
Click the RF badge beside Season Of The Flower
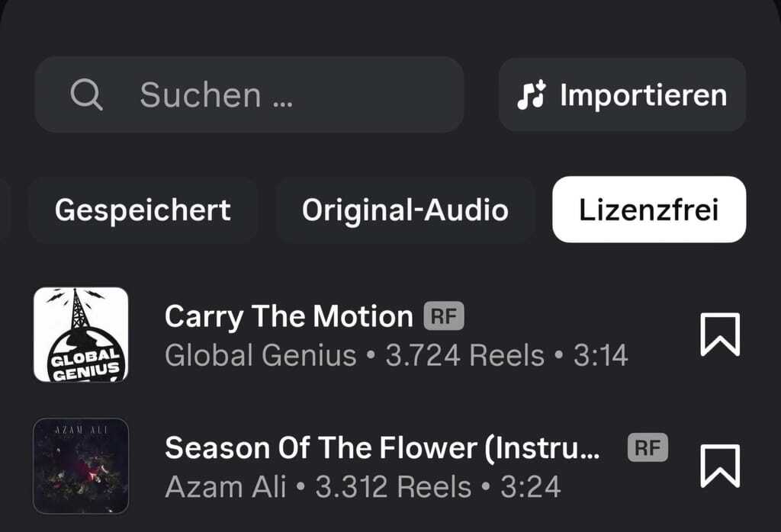click(648, 447)
